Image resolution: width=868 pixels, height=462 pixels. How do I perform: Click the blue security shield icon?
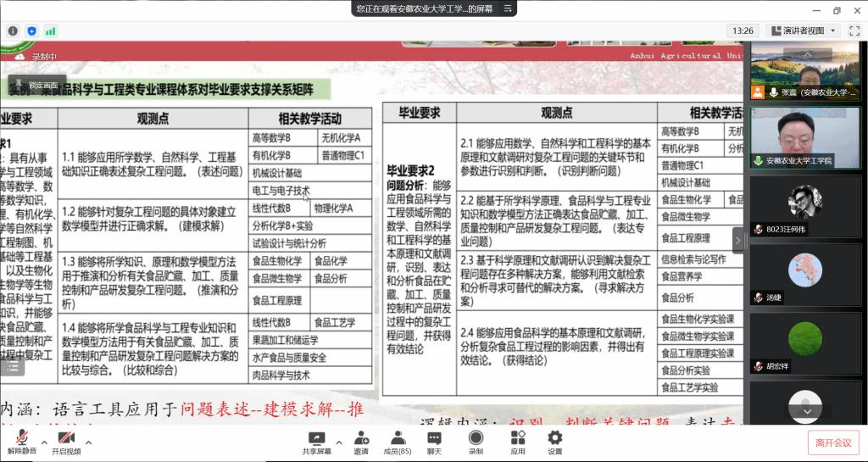click(32, 31)
